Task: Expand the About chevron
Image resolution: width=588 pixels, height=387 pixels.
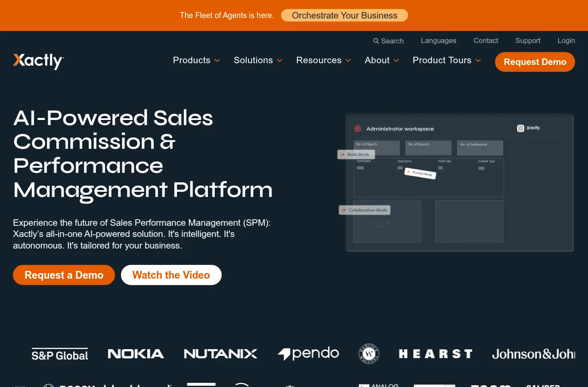Action: pyautogui.click(x=396, y=61)
